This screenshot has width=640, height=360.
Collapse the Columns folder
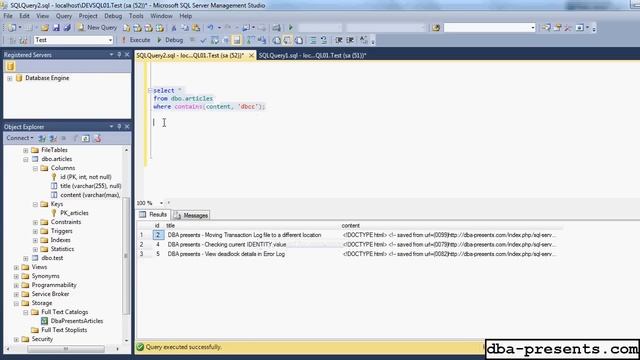tap(35, 168)
